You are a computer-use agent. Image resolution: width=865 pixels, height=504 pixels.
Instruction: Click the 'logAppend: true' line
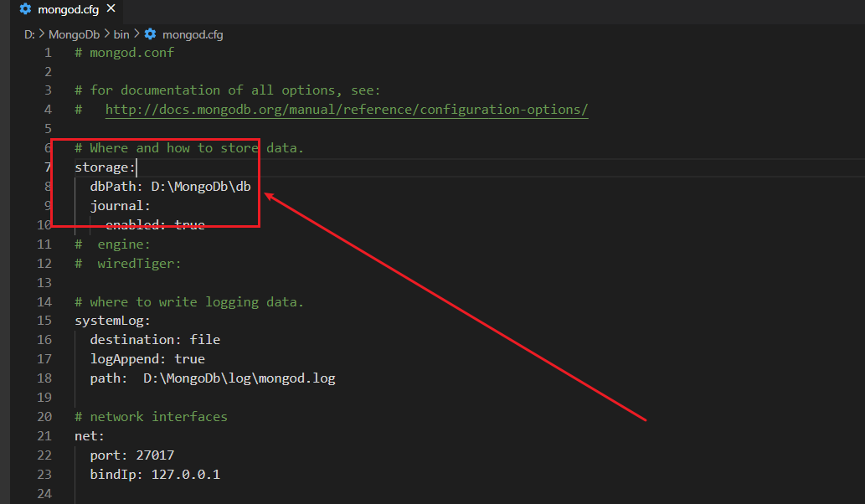[x=147, y=359]
